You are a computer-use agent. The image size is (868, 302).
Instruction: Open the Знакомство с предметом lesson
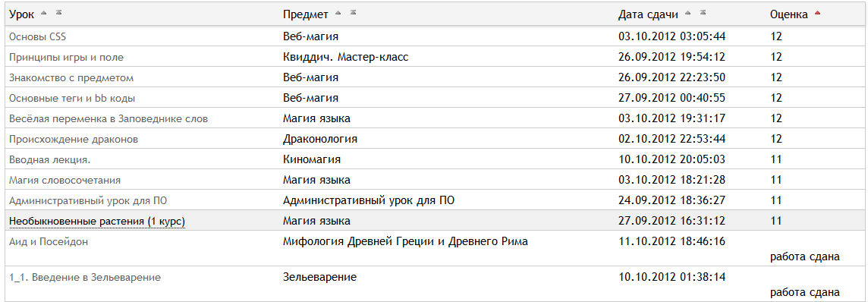[71, 78]
